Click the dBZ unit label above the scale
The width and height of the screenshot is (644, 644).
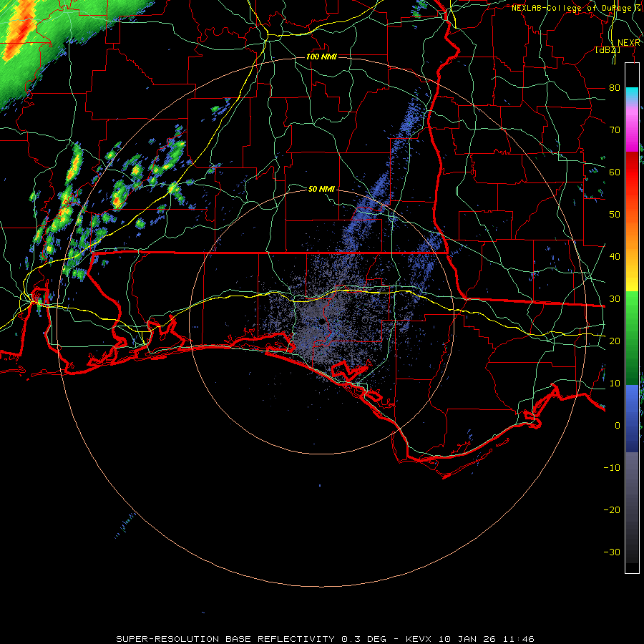(x=608, y=50)
